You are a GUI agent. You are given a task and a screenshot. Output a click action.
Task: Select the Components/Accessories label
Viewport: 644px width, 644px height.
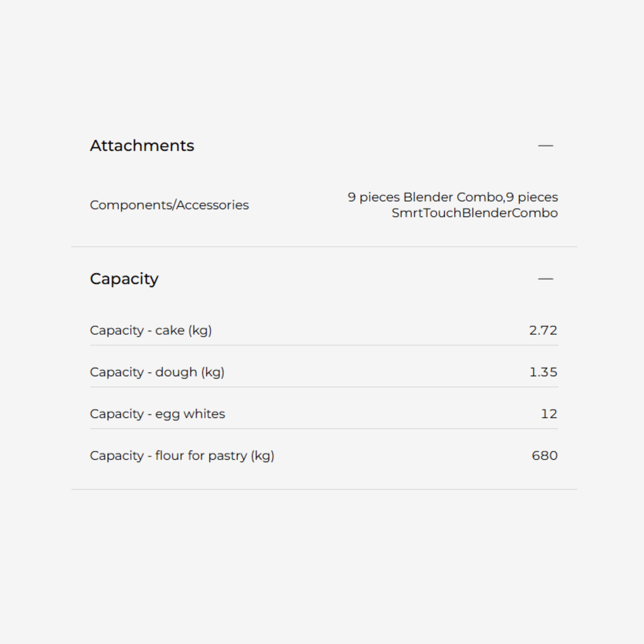coord(169,205)
